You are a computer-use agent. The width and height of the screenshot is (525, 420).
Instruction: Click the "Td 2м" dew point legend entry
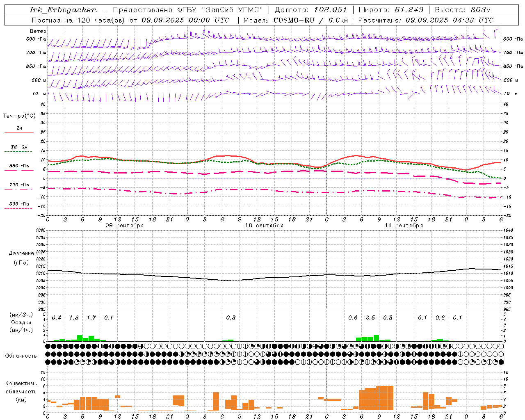point(19,147)
